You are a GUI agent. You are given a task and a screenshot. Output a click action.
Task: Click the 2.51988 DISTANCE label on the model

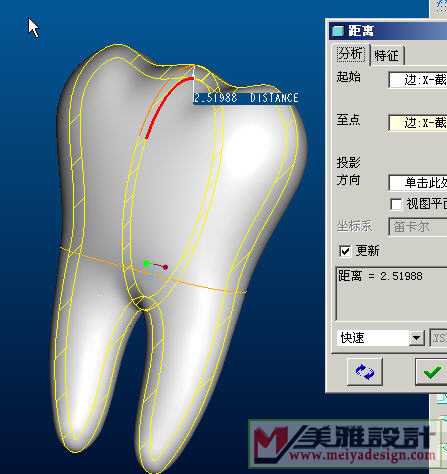click(246, 98)
